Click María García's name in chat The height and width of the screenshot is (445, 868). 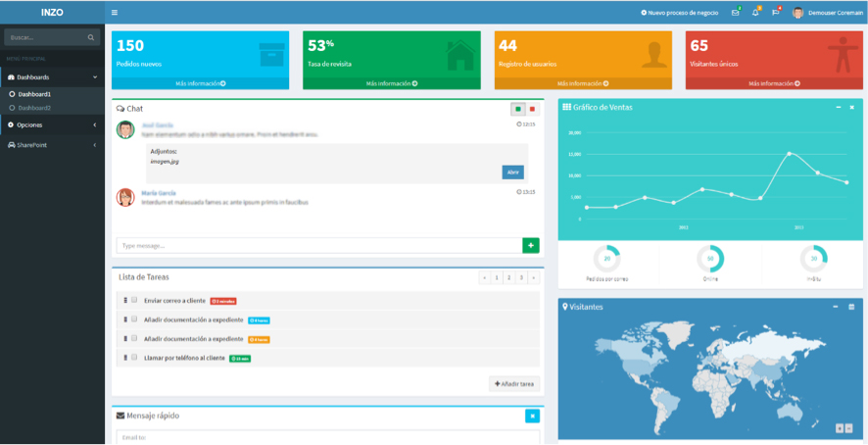159,193
